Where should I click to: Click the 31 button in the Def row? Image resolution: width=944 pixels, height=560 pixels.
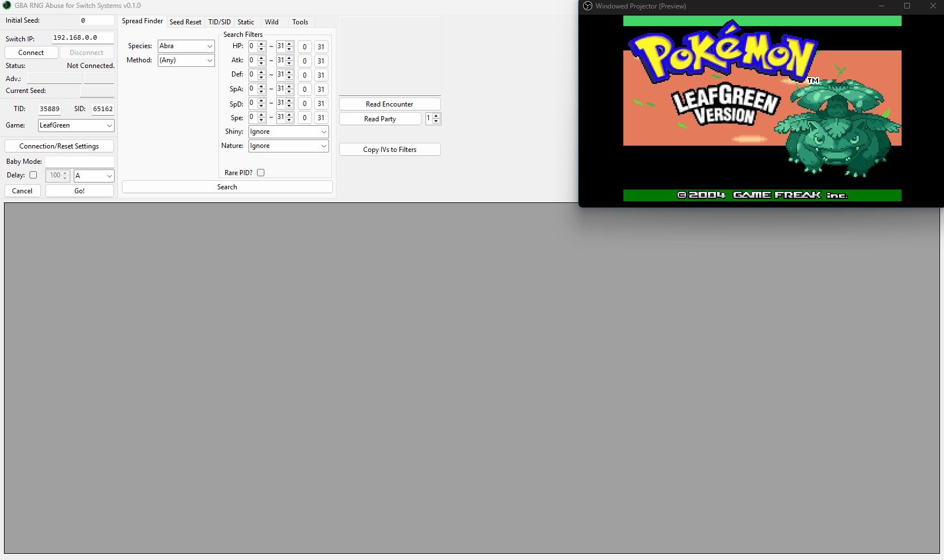tap(321, 75)
